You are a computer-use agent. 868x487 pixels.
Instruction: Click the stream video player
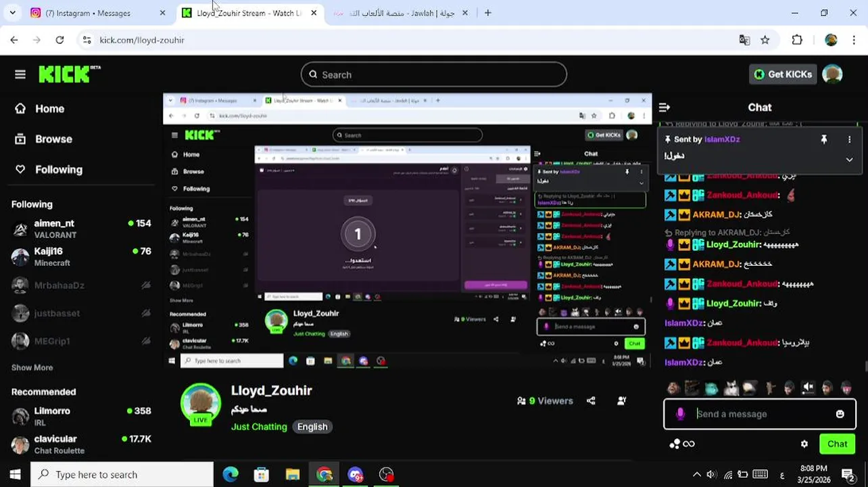[407, 232]
